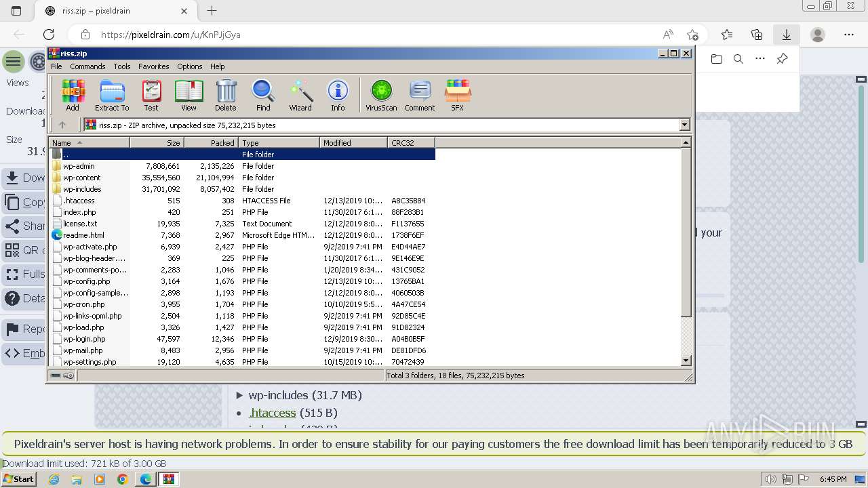Viewport: 868px width, 488px height.
Task: Open the Commands menu
Action: (x=87, y=66)
